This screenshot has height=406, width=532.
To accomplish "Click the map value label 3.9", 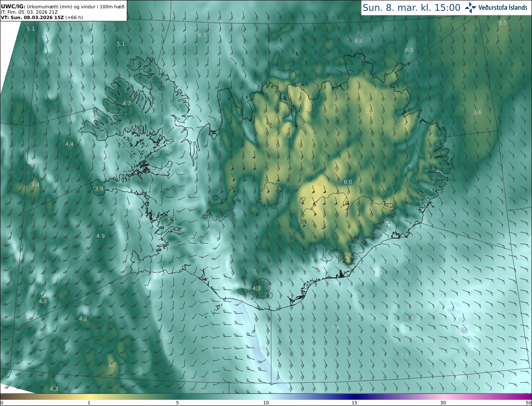I will tap(99, 188).
